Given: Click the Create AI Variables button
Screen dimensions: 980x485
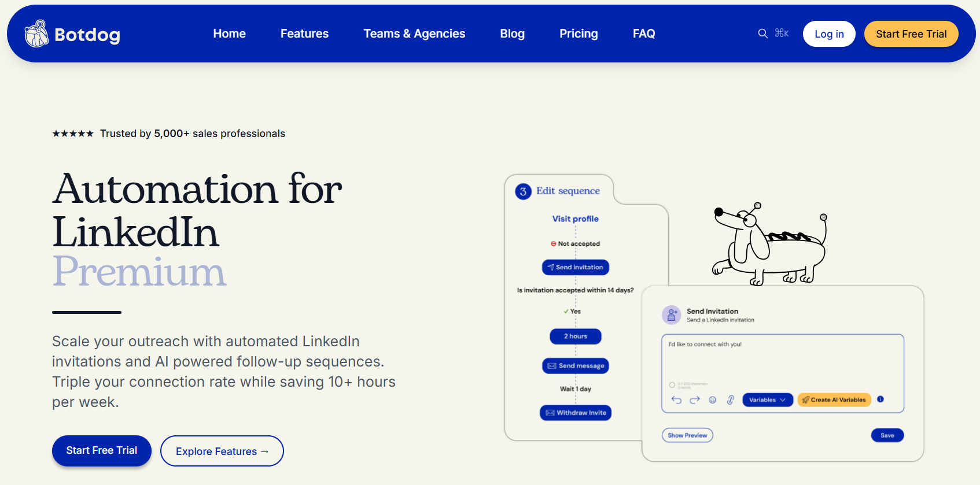Looking at the screenshot, I should point(834,399).
